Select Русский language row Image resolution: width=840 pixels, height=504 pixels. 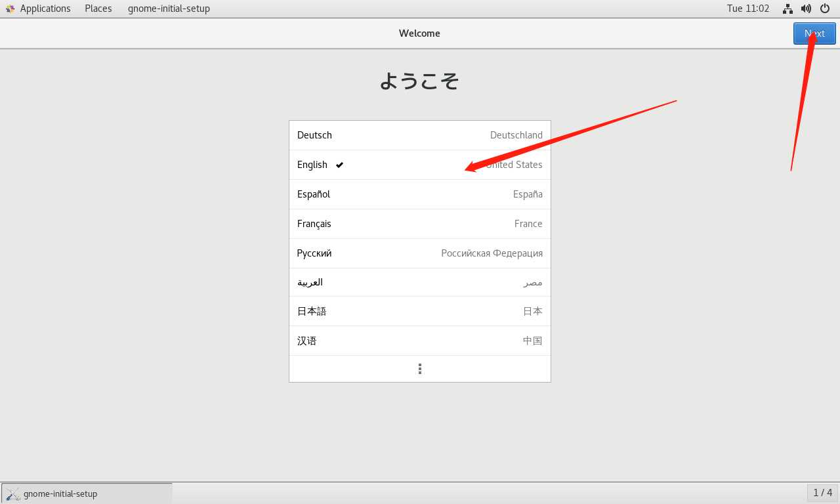420,253
